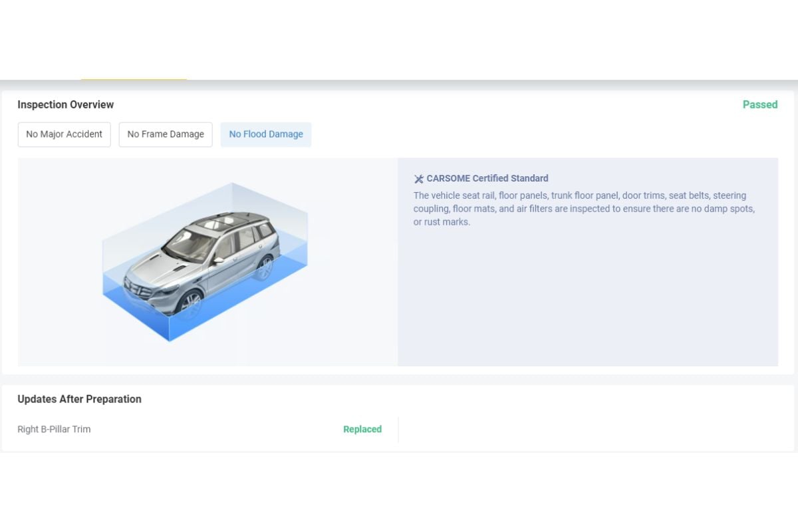Switch to the No Frame Damage tab
798x532 pixels.
tap(166, 134)
